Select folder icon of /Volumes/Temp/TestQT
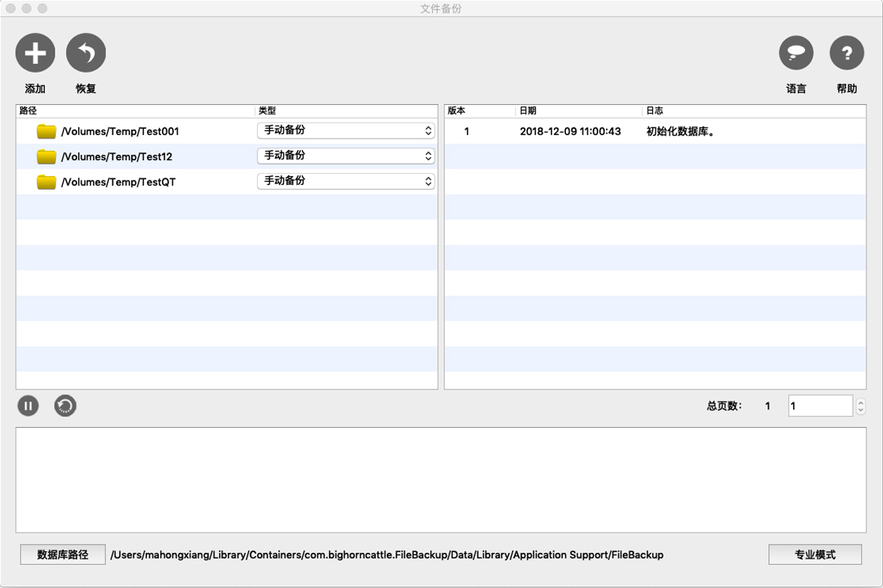The height and width of the screenshot is (588, 883). tap(46, 182)
